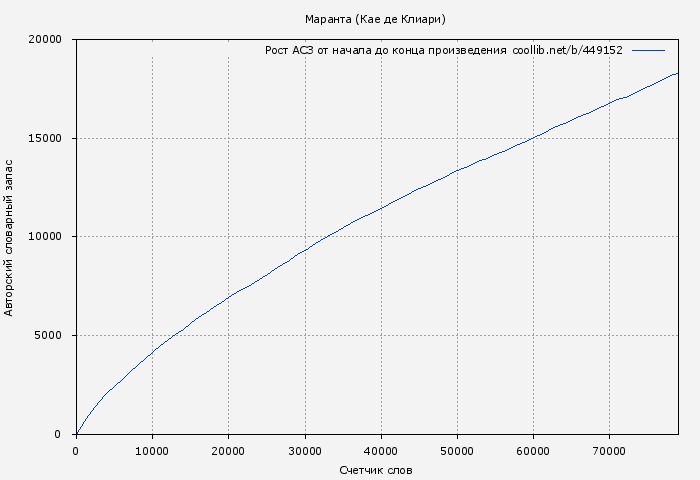Click the 10000 tick on the y-axis
This screenshot has width=700, height=480.
(46, 237)
